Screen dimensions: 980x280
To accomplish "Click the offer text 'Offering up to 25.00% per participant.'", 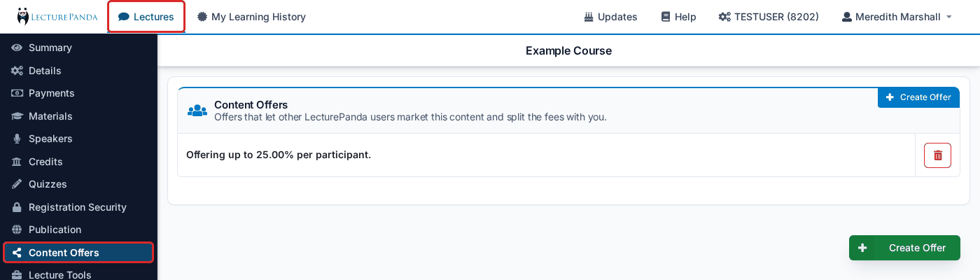I will 279,155.
